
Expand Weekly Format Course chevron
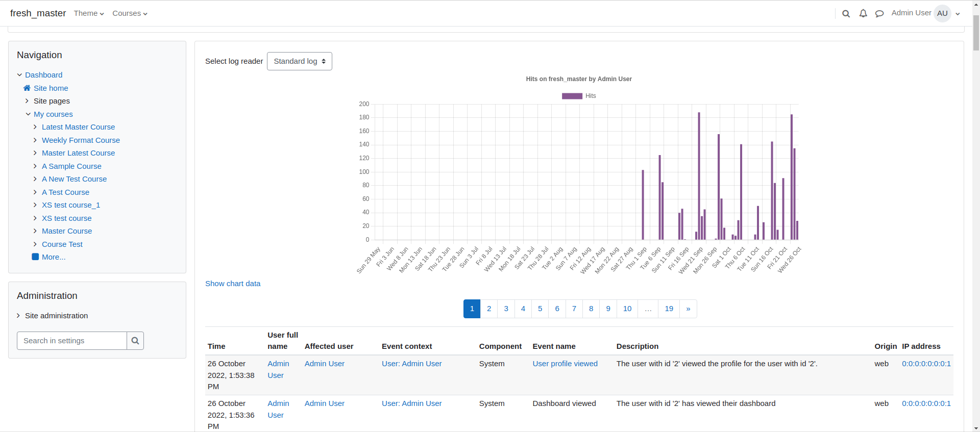point(35,140)
